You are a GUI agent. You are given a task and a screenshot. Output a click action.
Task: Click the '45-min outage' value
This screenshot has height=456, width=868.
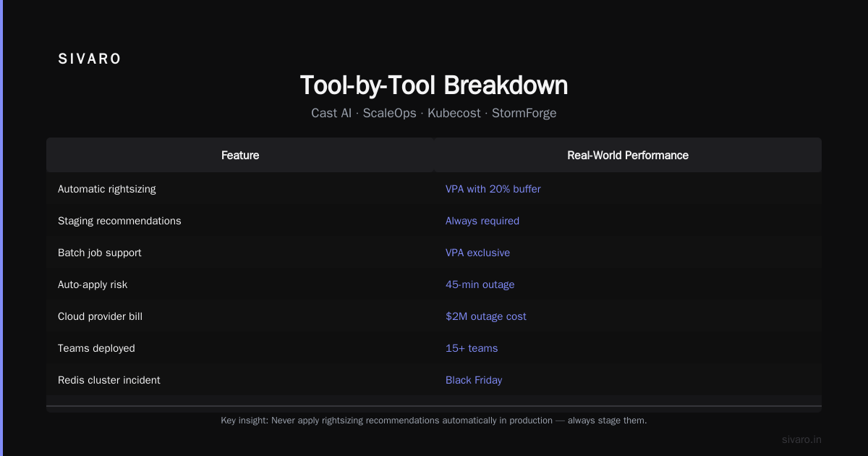[480, 284]
